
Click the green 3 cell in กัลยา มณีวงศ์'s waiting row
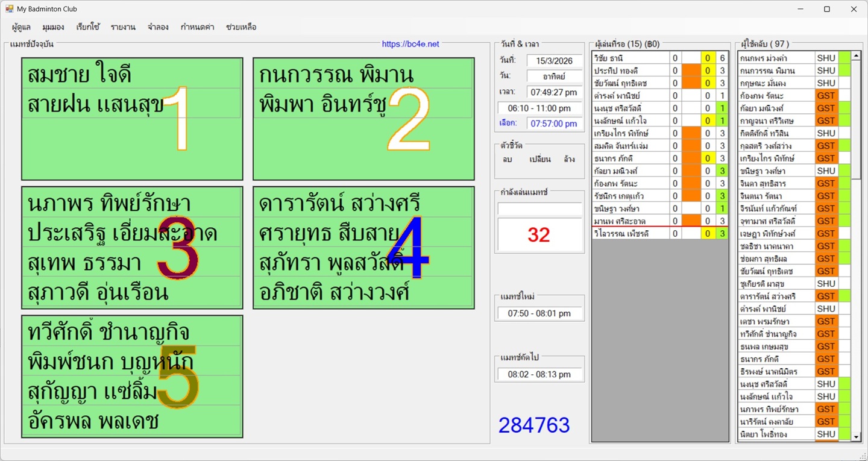point(722,171)
